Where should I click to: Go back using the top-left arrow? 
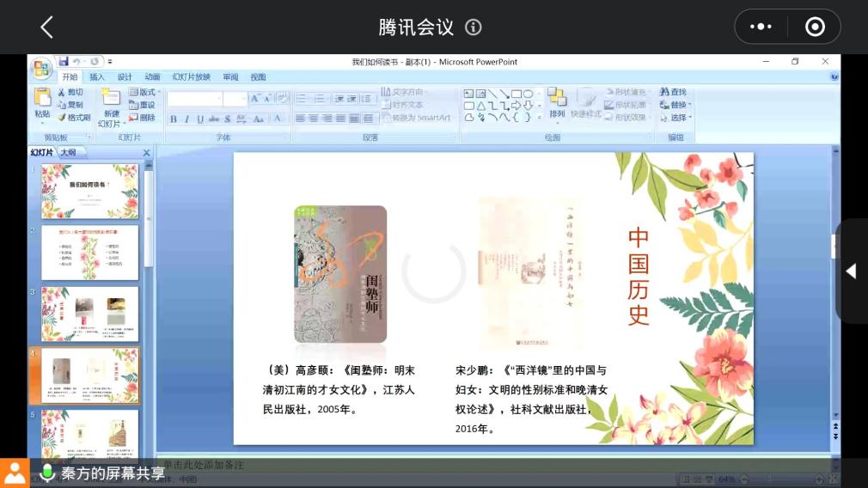pyautogui.click(x=47, y=27)
